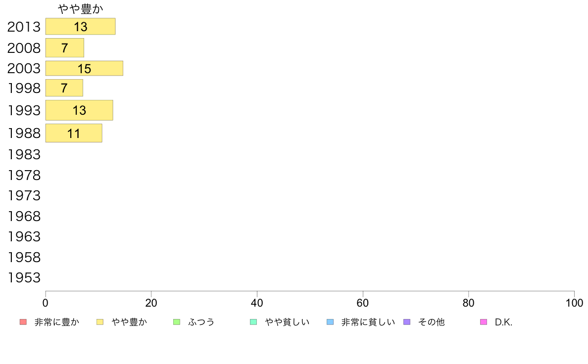Click the ふつう legend text label
588x364 pixels.
[x=201, y=322]
